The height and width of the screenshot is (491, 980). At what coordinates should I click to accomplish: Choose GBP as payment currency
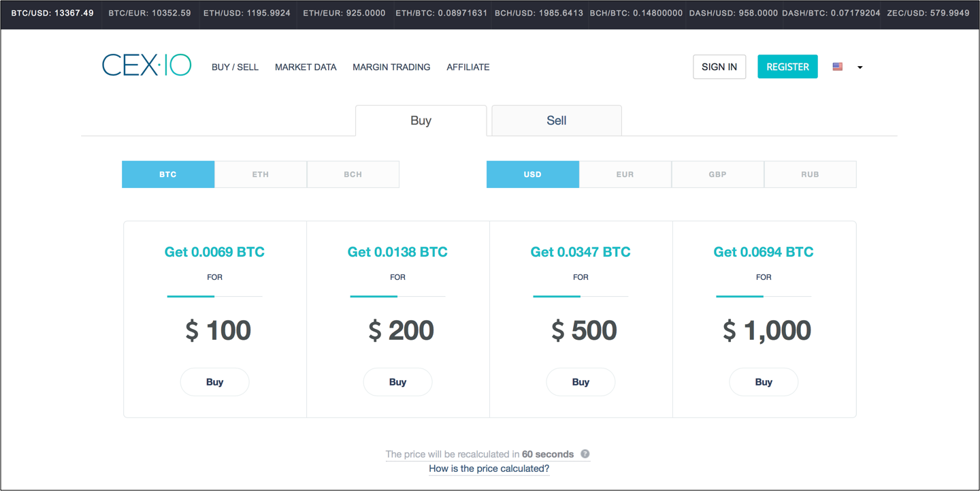[x=717, y=174]
